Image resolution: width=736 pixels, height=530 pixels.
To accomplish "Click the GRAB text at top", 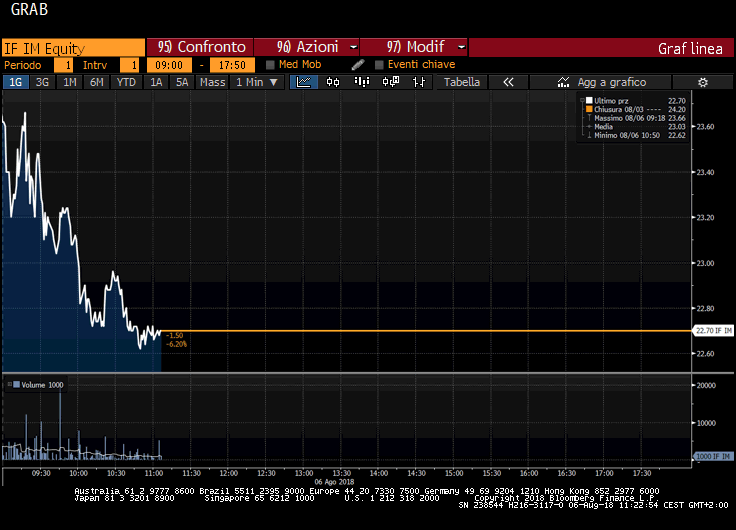I will tap(29, 9).
